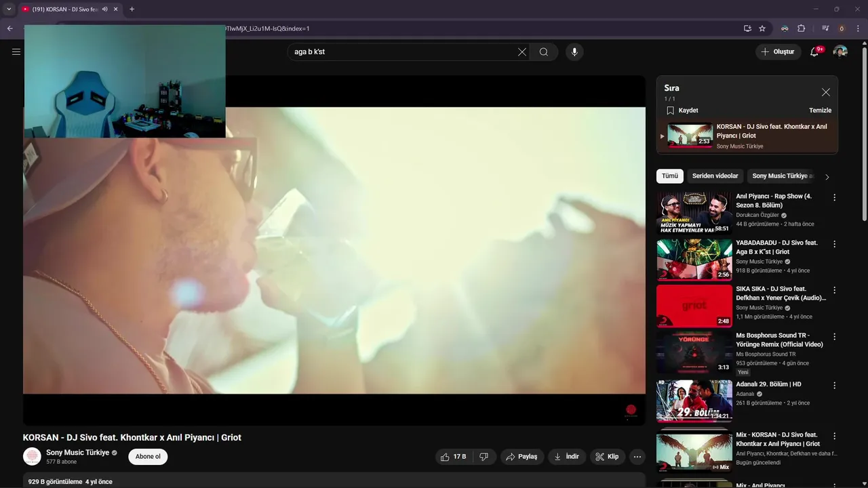This screenshot has height=488, width=868.
Task: Download the video with İndir
Action: click(x=567, y=457)
